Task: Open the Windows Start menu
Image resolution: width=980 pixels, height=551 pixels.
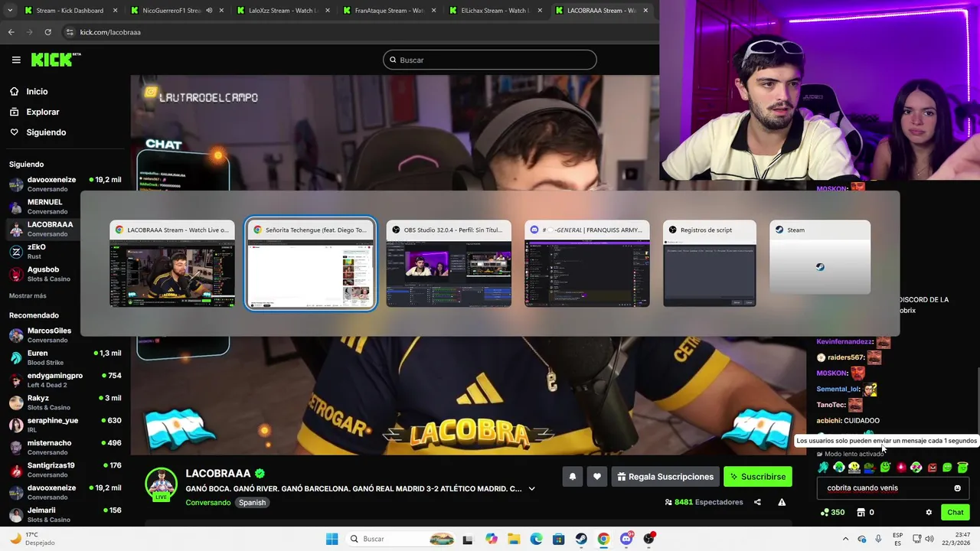Action: (x=332, y=539)
